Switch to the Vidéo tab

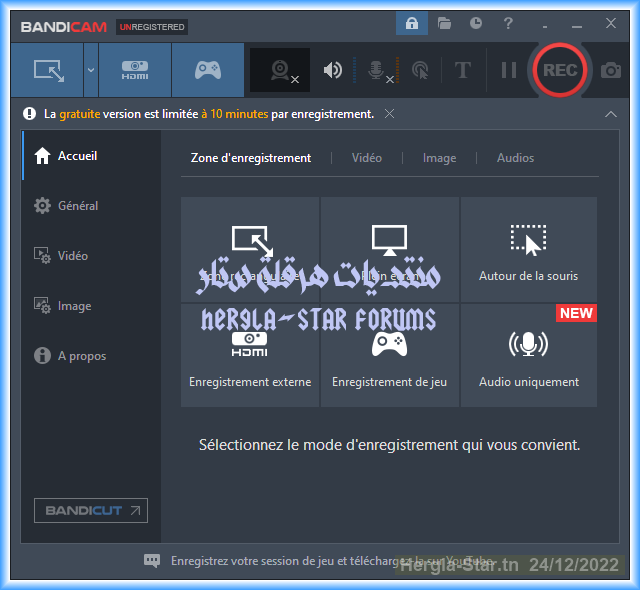(x=367, y=158)
